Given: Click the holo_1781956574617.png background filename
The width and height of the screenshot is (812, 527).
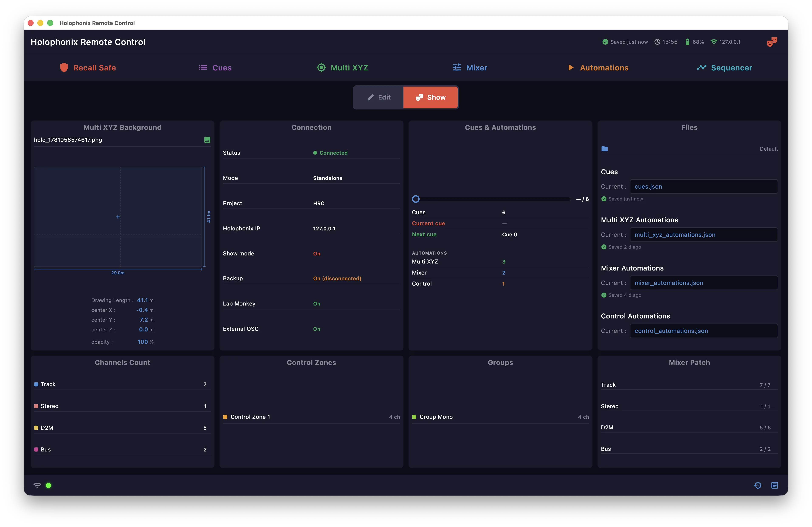Looking at the screenshot, I should (68, 140).
